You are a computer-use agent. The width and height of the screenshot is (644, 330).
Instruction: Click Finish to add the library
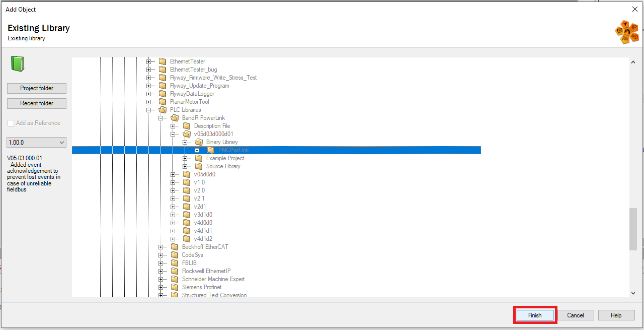534,315
